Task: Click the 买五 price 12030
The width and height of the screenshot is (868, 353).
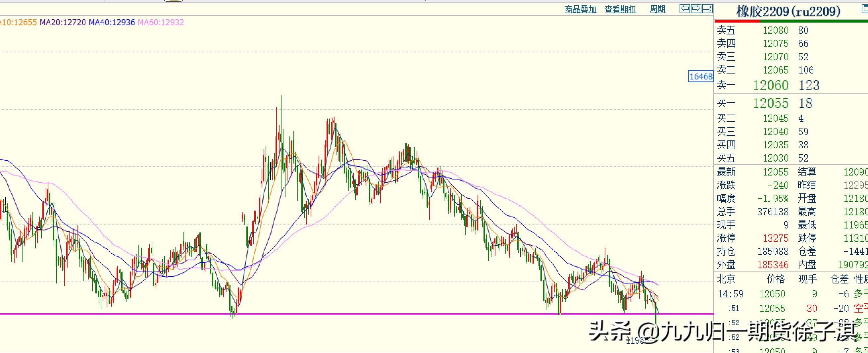Action: tap(776, 158)
